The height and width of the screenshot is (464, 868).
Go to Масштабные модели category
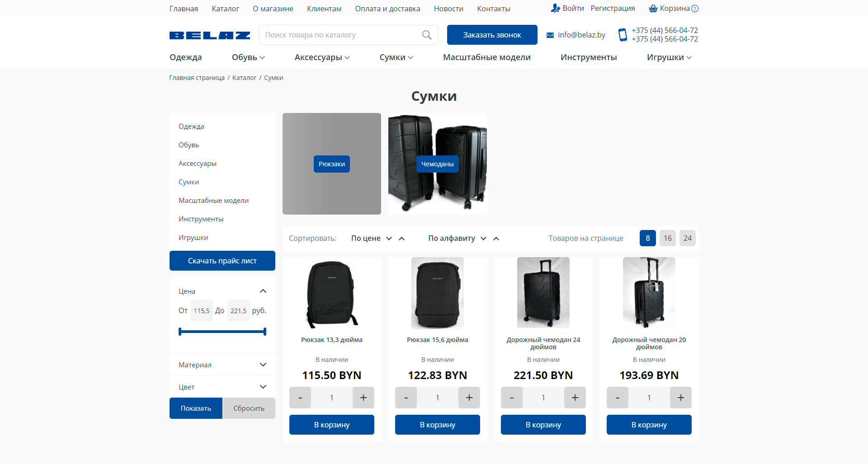[x=486, y=57]
